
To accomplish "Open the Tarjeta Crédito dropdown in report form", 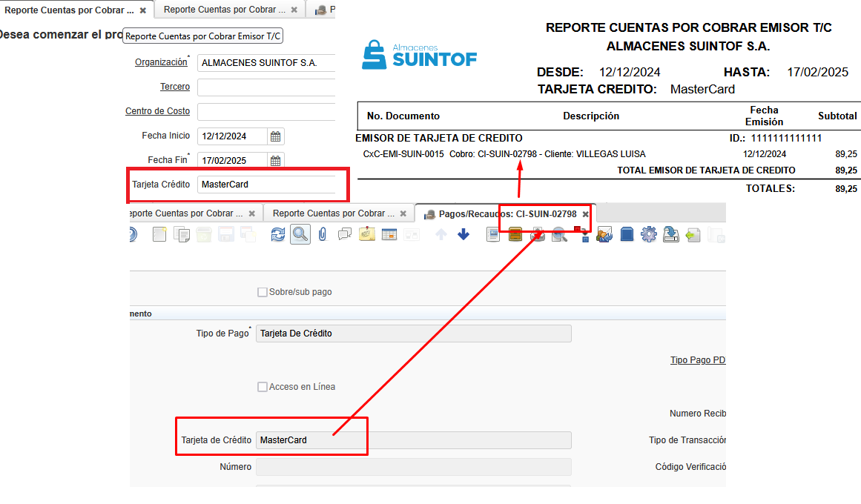I will (267, 185).
